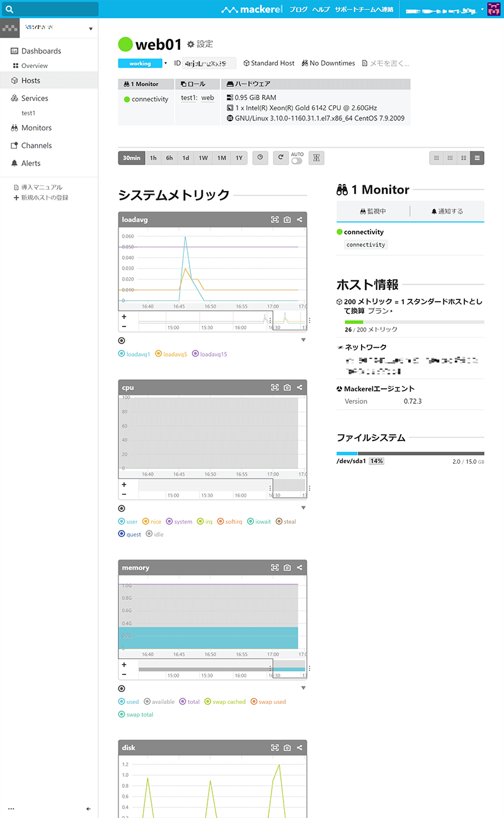504x818 pixels.
Task: Click the /dev/sda1 filesystem usage bar
Action: point(410,453)
